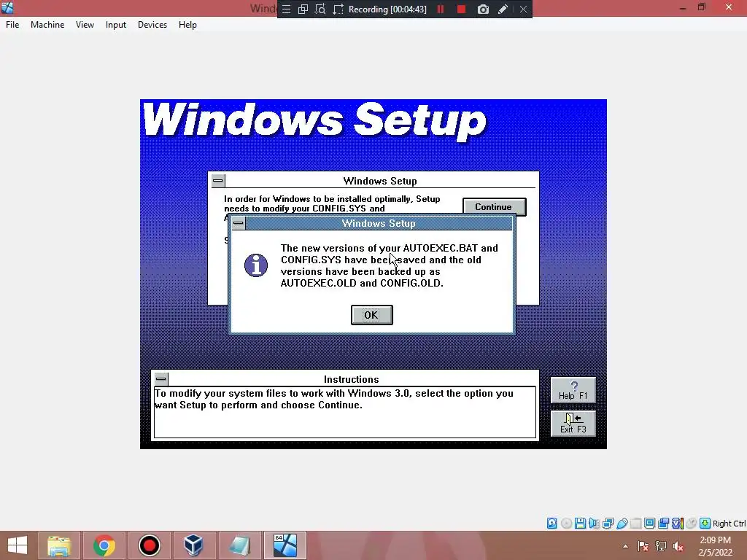Pause the screen recording

[441, 9]
